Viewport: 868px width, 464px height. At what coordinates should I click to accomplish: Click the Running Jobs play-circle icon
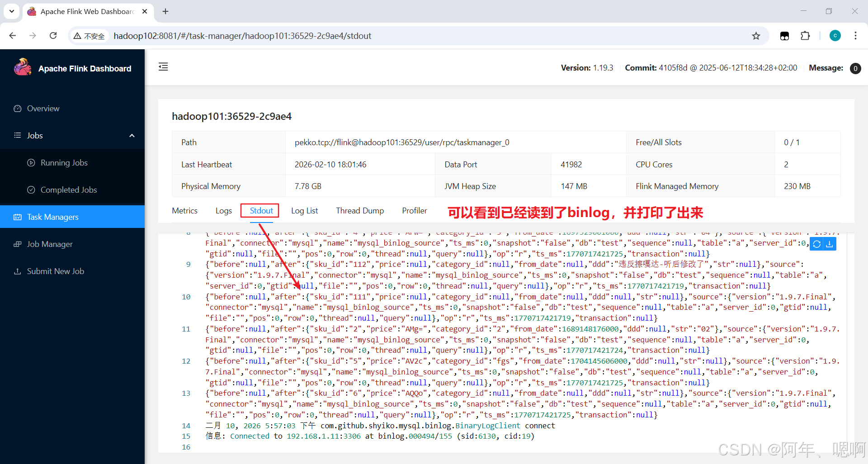31,163
